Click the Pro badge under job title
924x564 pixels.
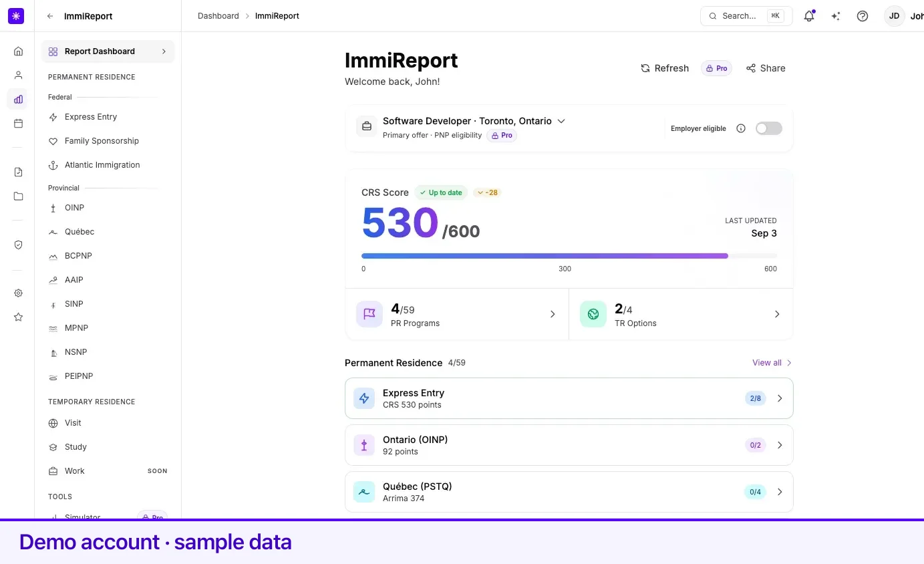[x=502, y=135]
